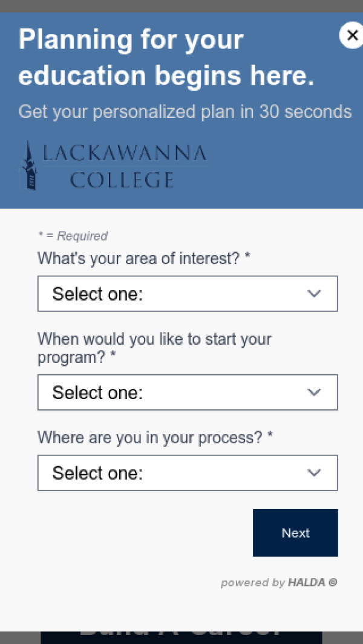Click the "What's your area of interest?" label
Viewport: 363px width, 644px height.
coord(143,259)
